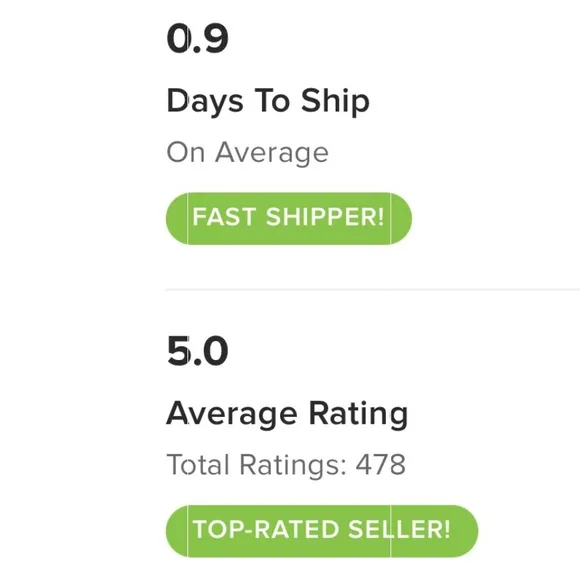Click the word Ship in the heading
This screenshot has height=580, width=580.
[x=335, y=101]
